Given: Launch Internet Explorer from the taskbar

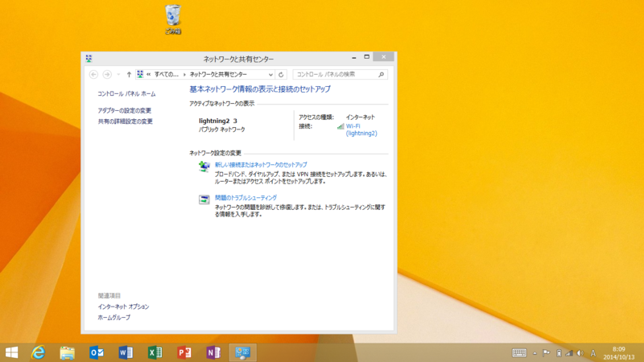Looking at the screenshot, I should tap(38, 352).
